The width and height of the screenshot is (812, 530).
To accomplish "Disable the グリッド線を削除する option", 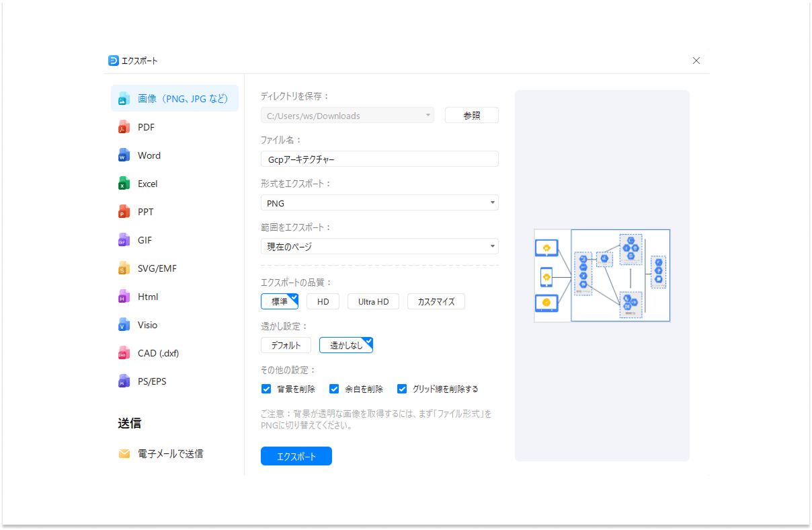I will [402, 389].
